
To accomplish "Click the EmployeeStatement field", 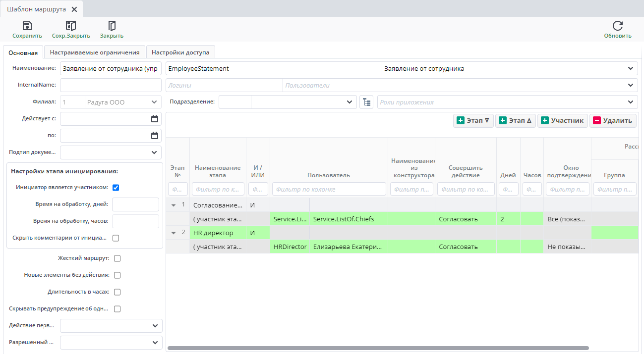I will 273,69.
